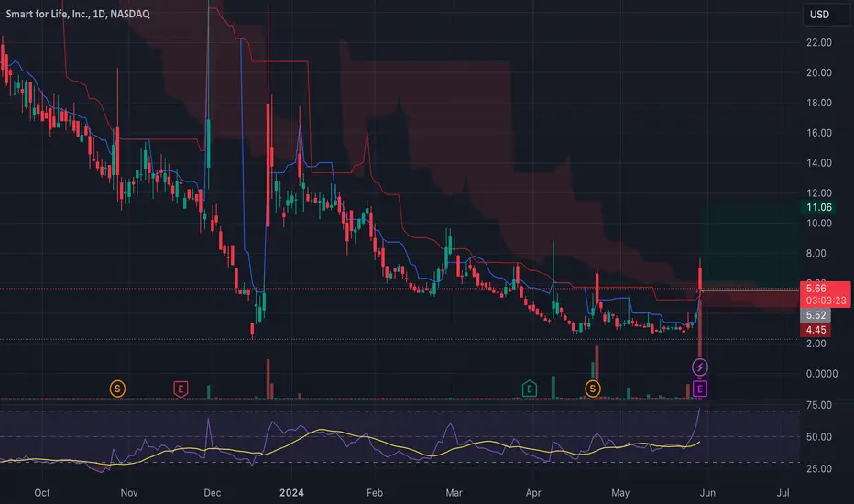Click the gray 5.52 price label

tap(816, 315)
